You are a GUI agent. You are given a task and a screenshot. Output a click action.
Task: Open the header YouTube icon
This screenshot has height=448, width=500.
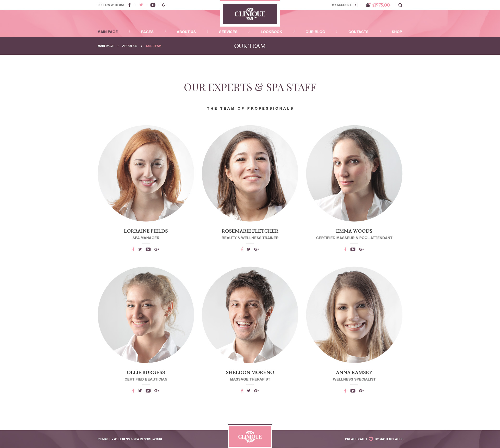(x=153, y=5)
